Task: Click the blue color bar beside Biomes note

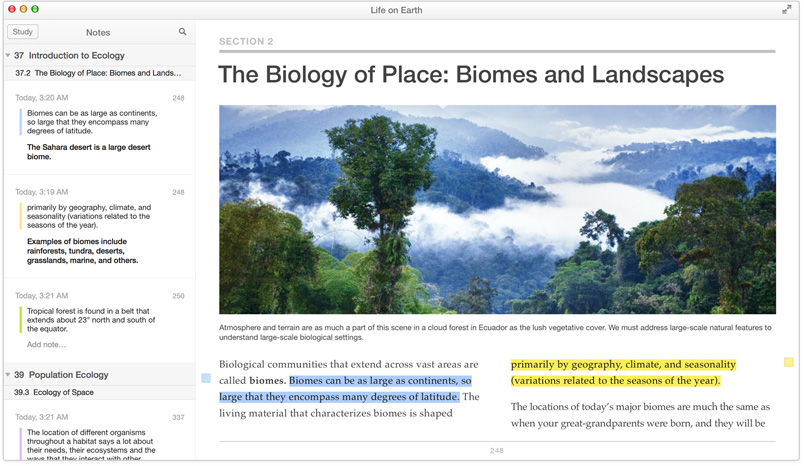Action: pyautogui.click(x=20, y=122)
